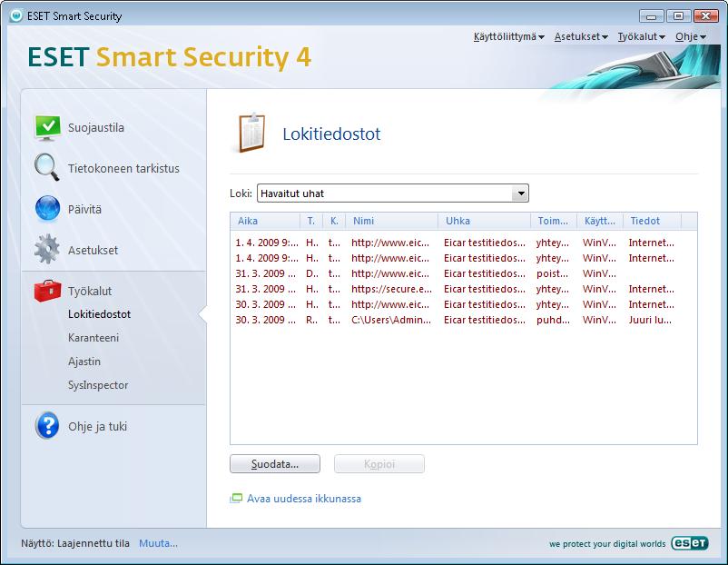Click 'puhd...' action cell
This screenshot has width=728, height=565.
553,320
